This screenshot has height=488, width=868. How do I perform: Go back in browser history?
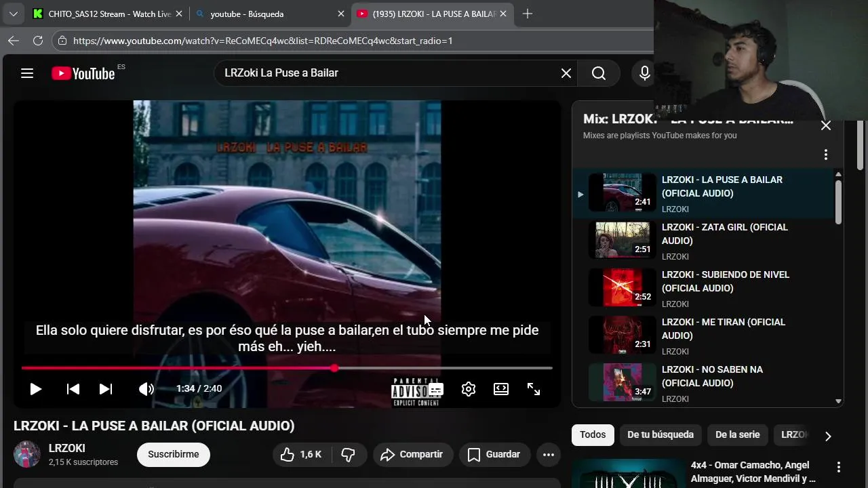14,41
